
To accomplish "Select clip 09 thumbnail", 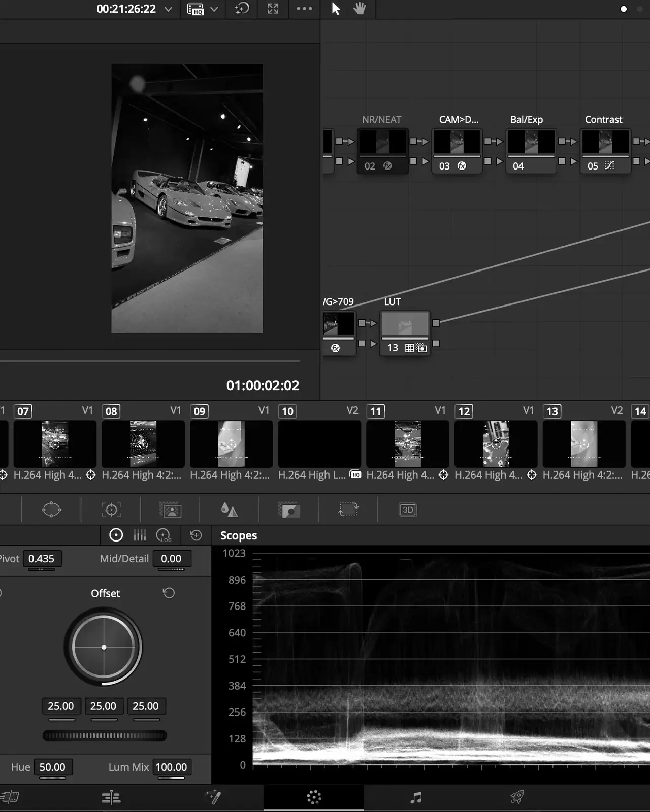I will tap(231, 444).
